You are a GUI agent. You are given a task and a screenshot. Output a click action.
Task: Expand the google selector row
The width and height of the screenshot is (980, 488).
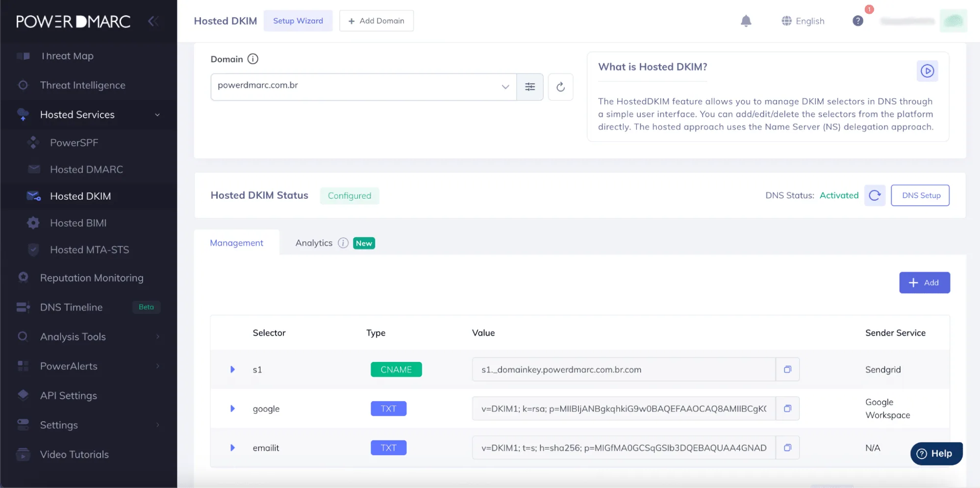(x=232, y=409)
